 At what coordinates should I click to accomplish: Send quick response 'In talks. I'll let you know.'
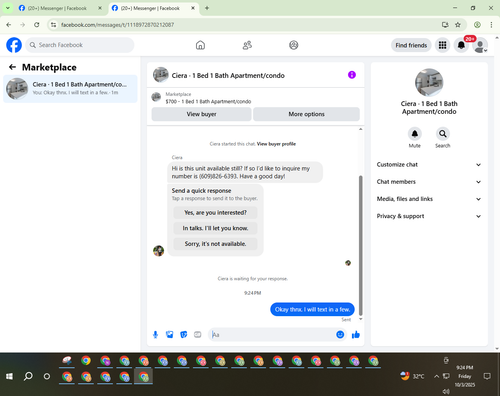[x=215, y=228]
